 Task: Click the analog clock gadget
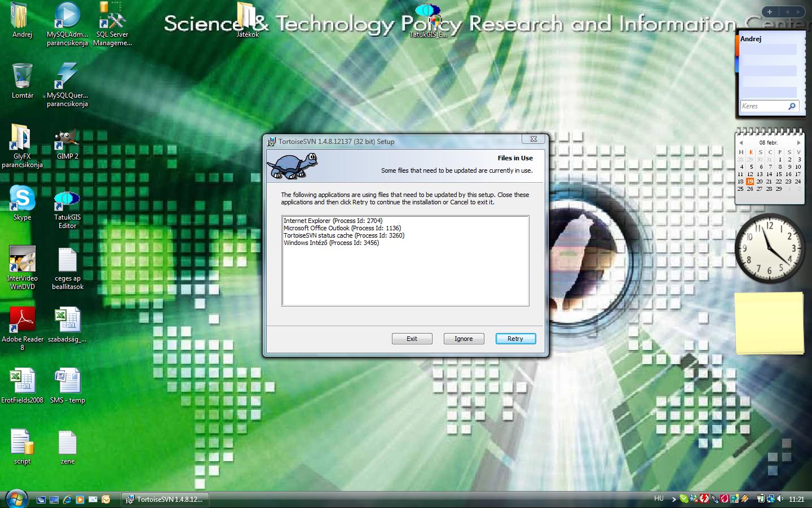pyautogui.click(x=770, y=248)
